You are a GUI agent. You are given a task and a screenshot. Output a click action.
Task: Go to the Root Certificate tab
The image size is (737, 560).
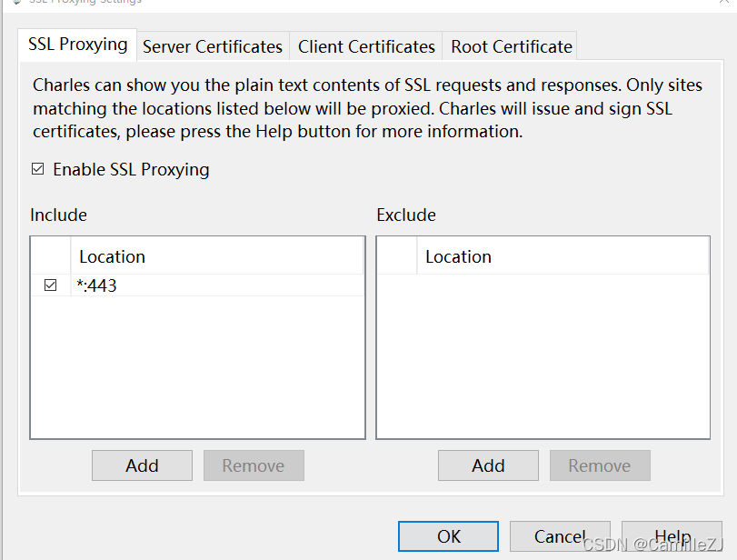pos(512,46)
